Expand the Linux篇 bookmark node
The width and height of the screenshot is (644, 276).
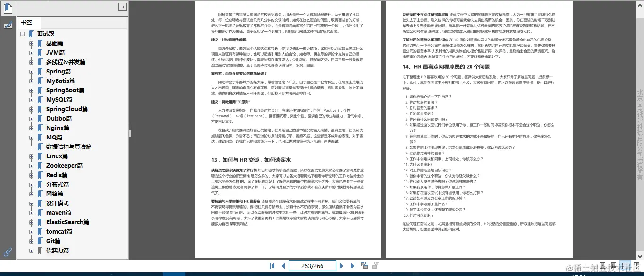(32, 156)
